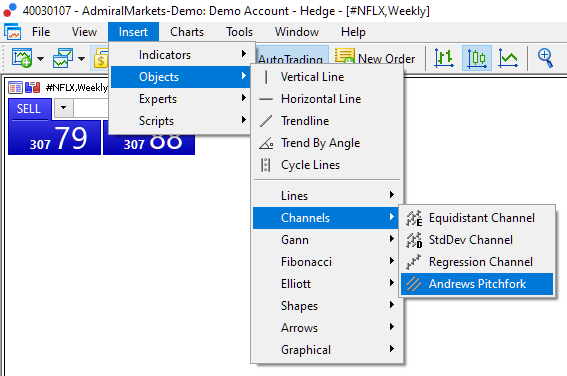Expand the Scripts submenu
Image resolution: width=567 pixels, height=376 pixels.
click(180, 121)
